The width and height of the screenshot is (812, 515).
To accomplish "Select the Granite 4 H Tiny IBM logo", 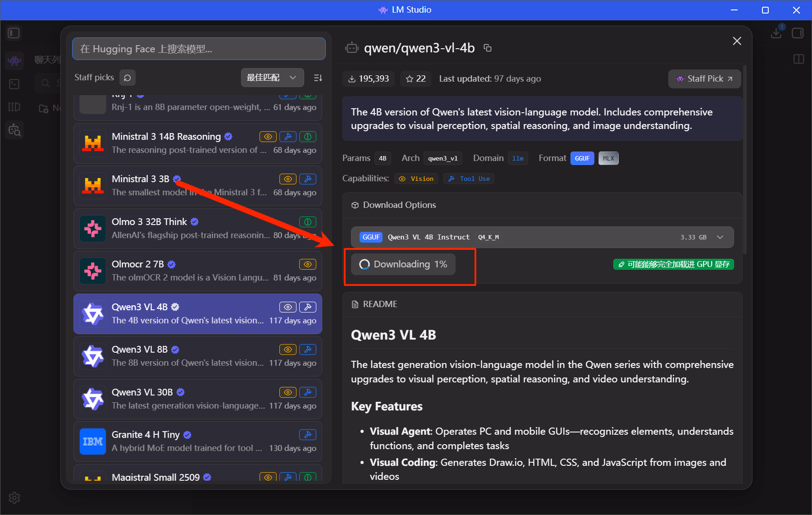I will click(x=93, y=441).
